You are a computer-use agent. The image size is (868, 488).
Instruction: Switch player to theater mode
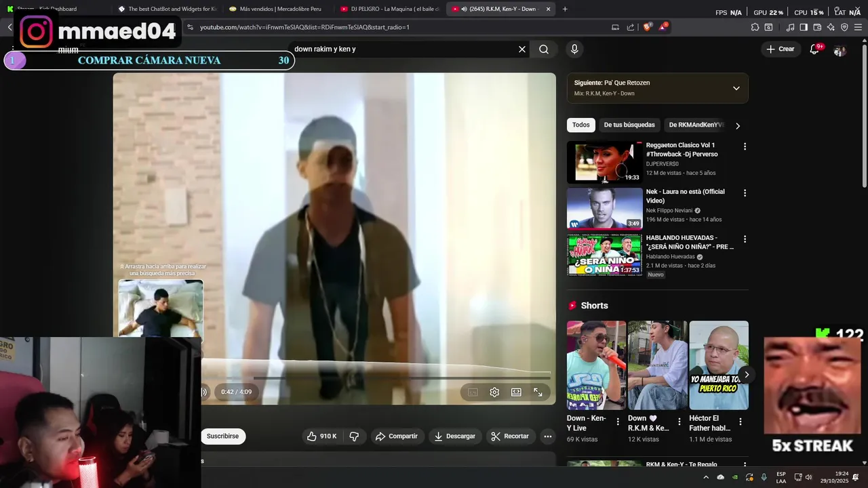(x=516, y=392)
